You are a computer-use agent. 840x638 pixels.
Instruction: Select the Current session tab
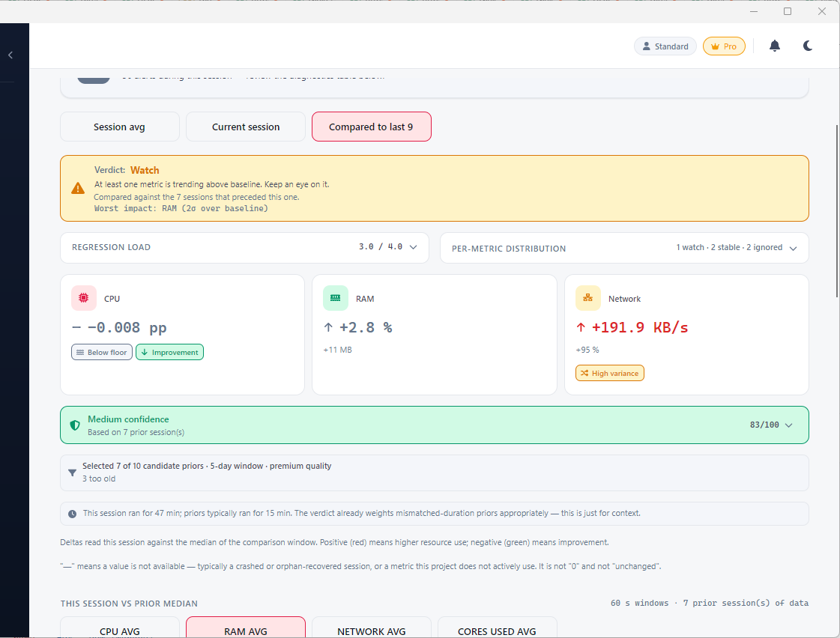click(x=246, y=127)
